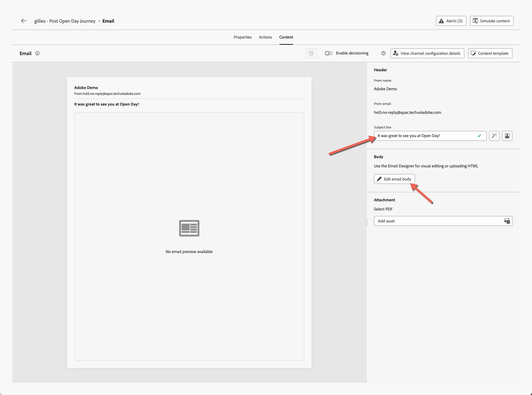Toggle Enable decisioning switch
This screenshot has height=395, width=532.
(329, 53)
